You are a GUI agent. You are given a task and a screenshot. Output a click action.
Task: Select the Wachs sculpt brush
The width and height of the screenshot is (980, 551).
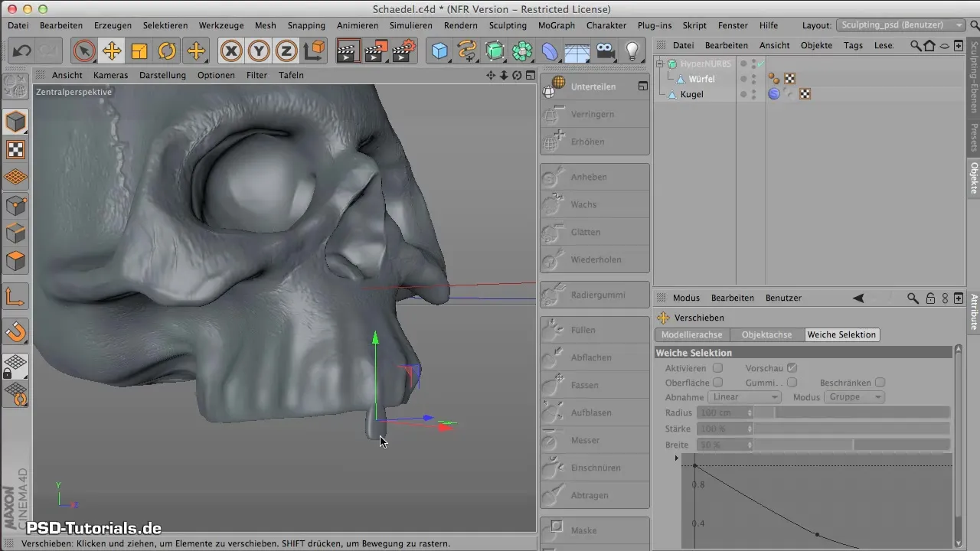click(594, 204)
